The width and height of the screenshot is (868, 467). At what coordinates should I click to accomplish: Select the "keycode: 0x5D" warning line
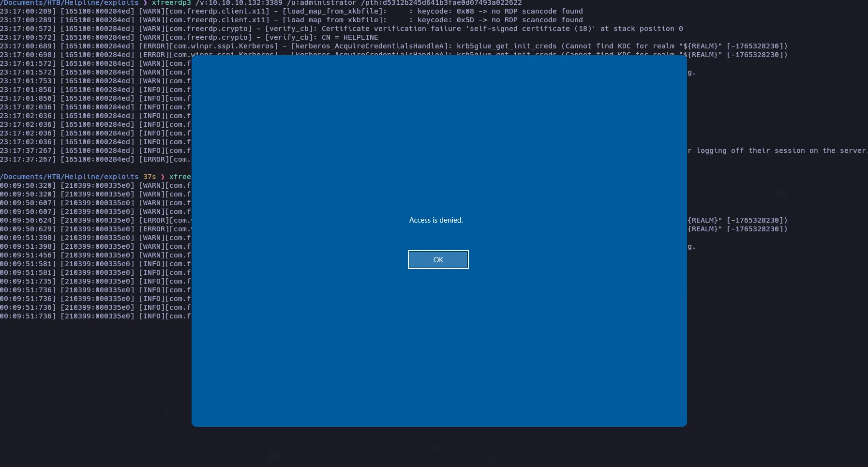pos(291,20)
